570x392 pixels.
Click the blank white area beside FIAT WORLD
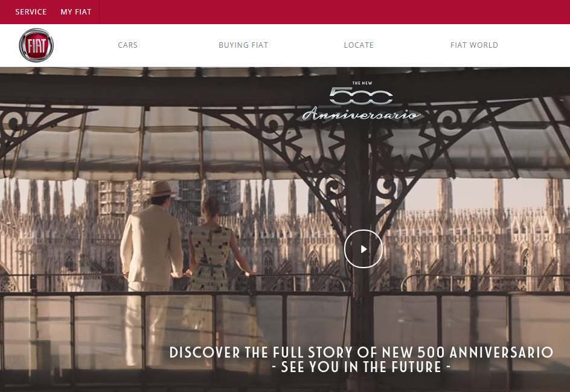pos(534,45)
